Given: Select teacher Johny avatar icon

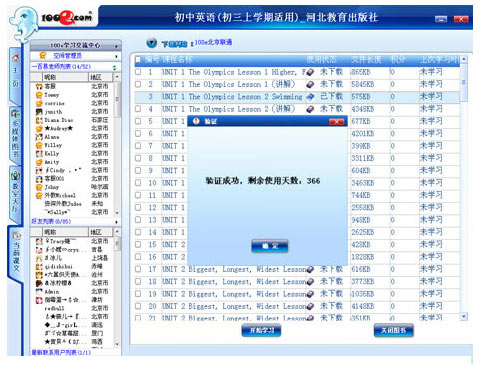Looking at the screenshot, I should tap(39, 187).
